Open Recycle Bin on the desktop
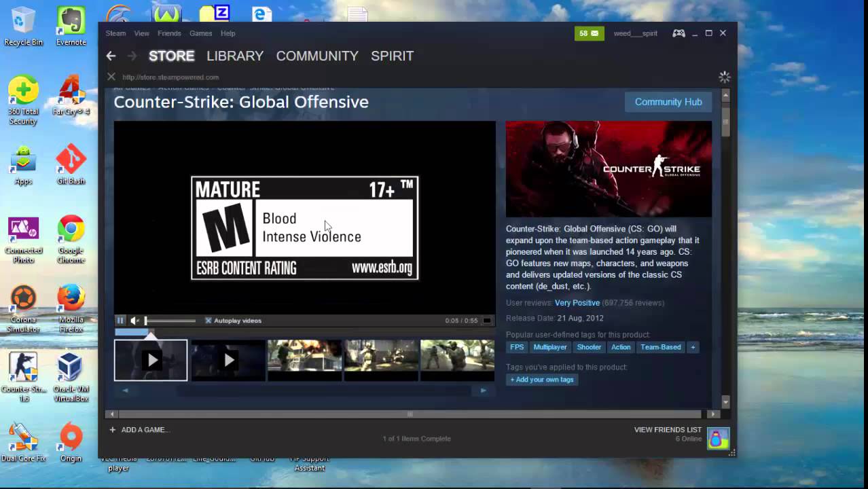This screenshot has width=868, height=489. click(x=23, y=27)
